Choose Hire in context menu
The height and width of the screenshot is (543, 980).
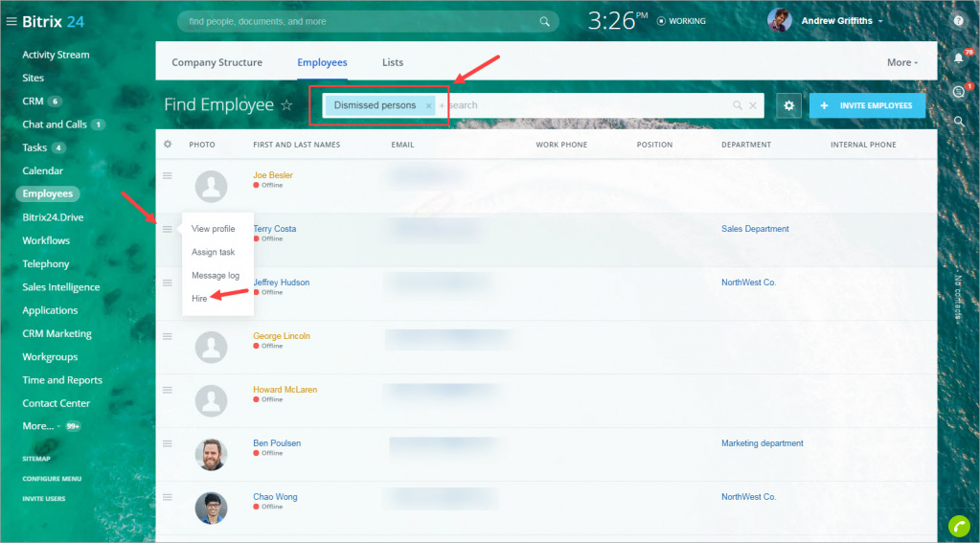point(199,299)
